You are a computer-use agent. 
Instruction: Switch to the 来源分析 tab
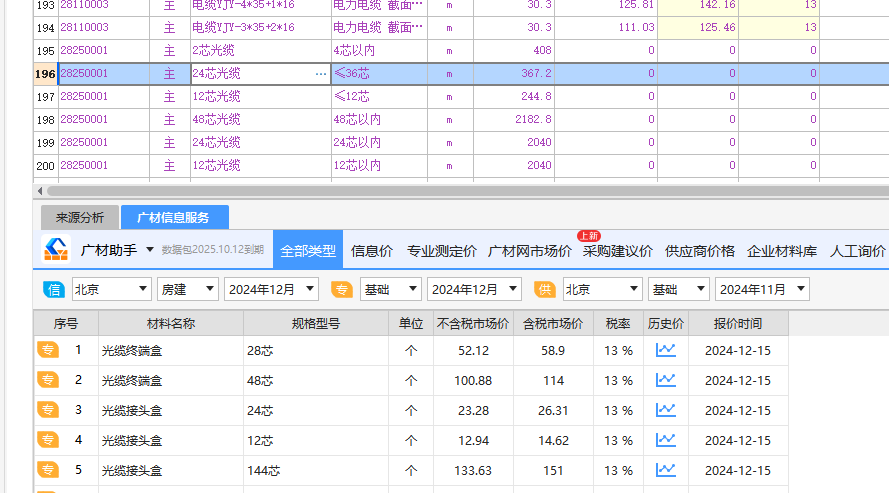(80, 218)
